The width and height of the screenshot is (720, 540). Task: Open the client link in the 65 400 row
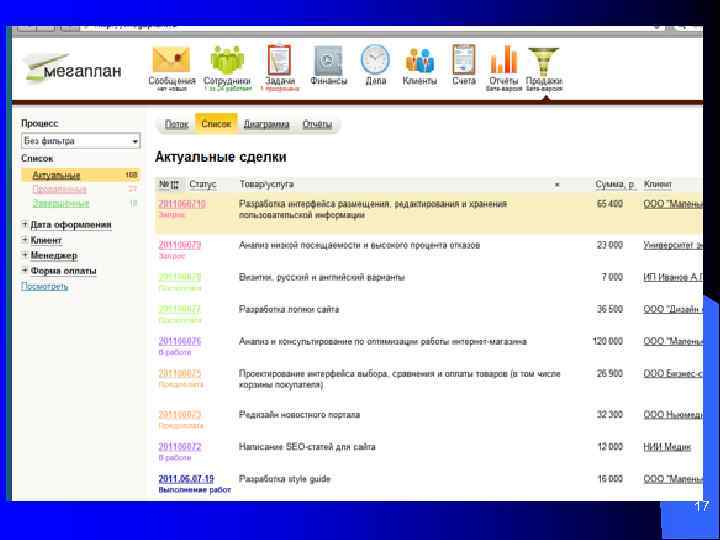pos(673,204)
